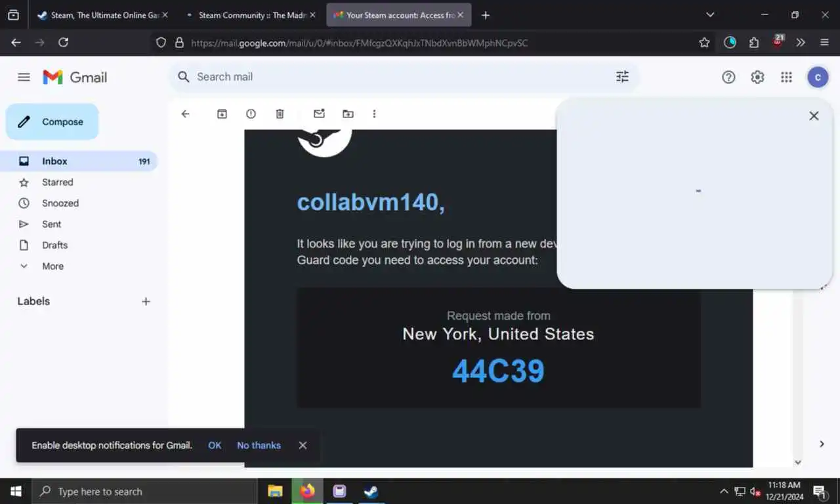Report this email as spam
Screen dimensions: 840x504
tap(251, 114)
